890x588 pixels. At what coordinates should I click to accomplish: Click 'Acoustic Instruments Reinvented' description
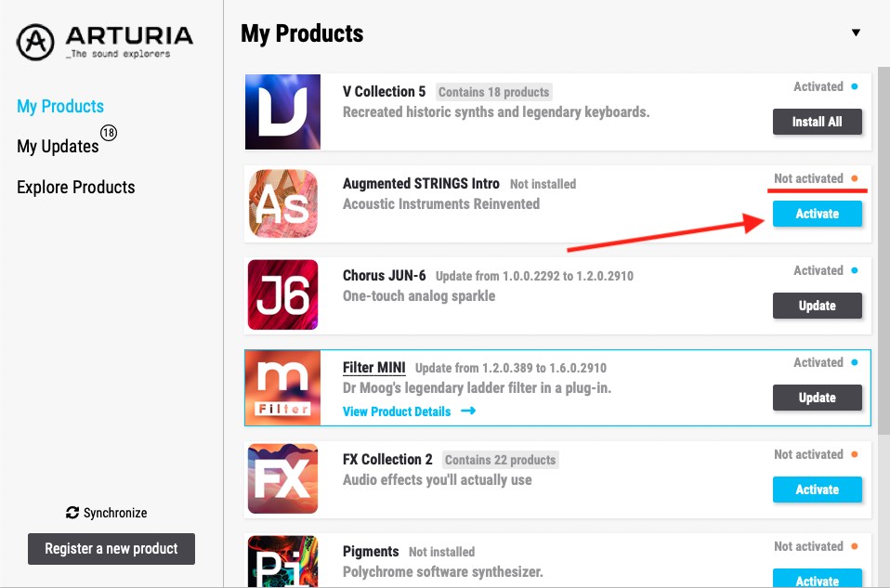pyautogui.click(x=441, y=203)
